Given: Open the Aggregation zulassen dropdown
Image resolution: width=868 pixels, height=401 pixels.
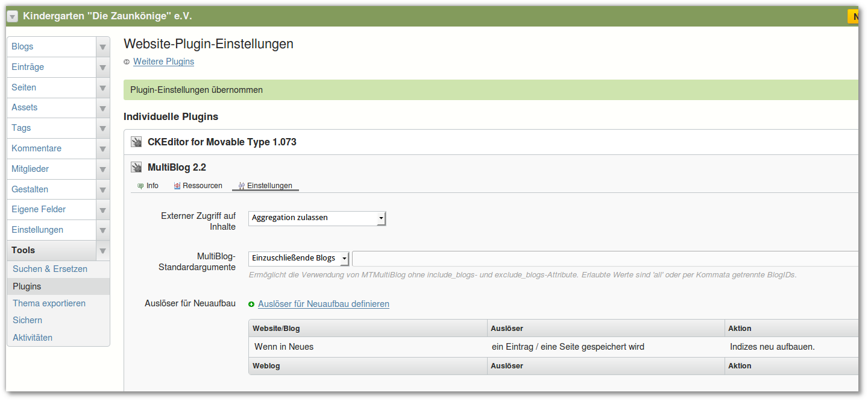Looking at the screenshot, I should (317, 218).
